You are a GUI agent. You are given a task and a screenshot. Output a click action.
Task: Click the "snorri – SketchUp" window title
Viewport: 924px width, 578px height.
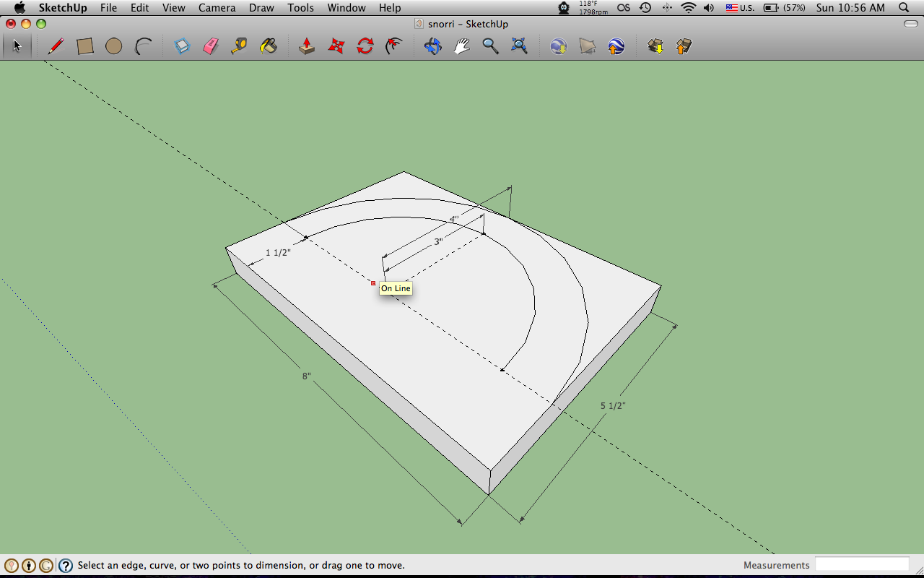pos(468,24)
